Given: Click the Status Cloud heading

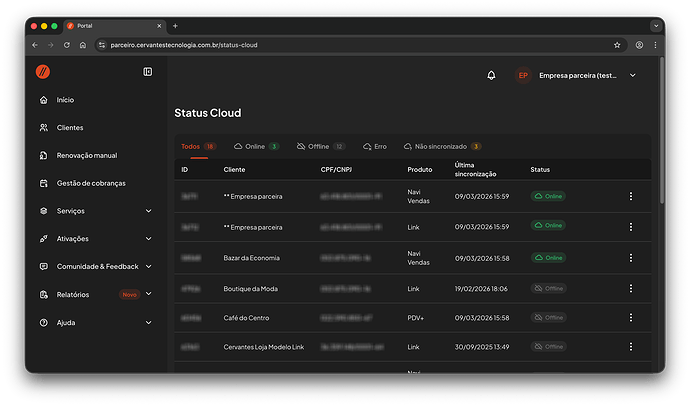Looking at the screenshot, I should [x=208, y=113].
